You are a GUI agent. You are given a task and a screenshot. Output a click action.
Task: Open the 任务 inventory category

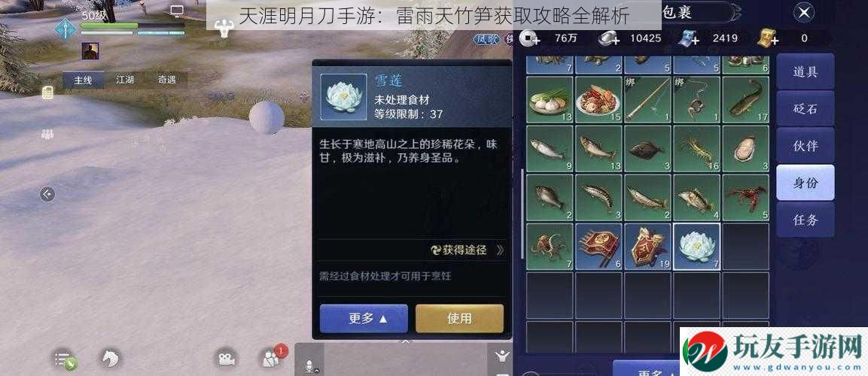[806, 220]
